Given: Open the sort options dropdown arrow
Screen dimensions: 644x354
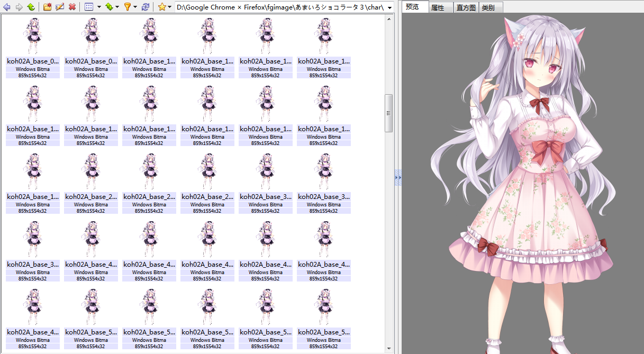Looking at the screenshot, I should point(117,7).
